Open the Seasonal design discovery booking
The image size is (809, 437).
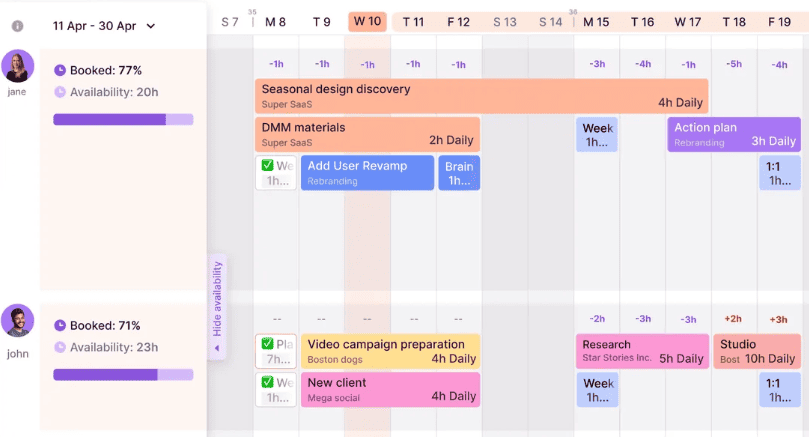[481, 96]
